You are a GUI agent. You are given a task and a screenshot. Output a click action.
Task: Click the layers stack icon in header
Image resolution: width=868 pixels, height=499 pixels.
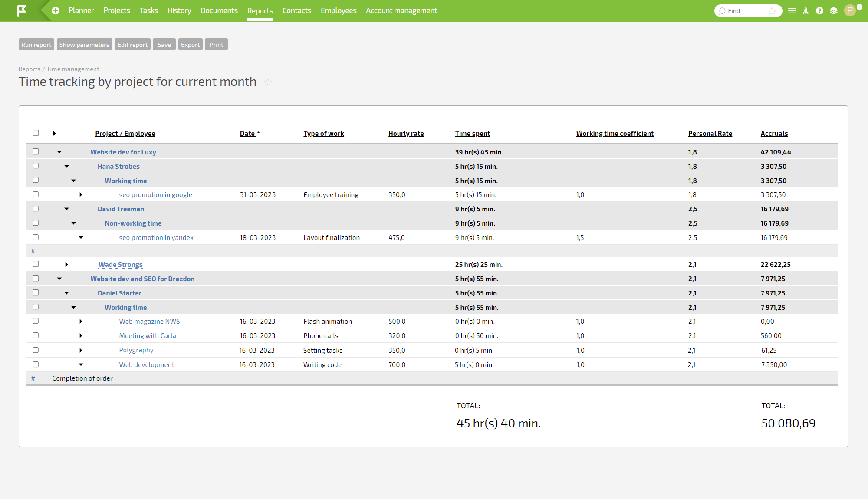[x=834, y=11]
